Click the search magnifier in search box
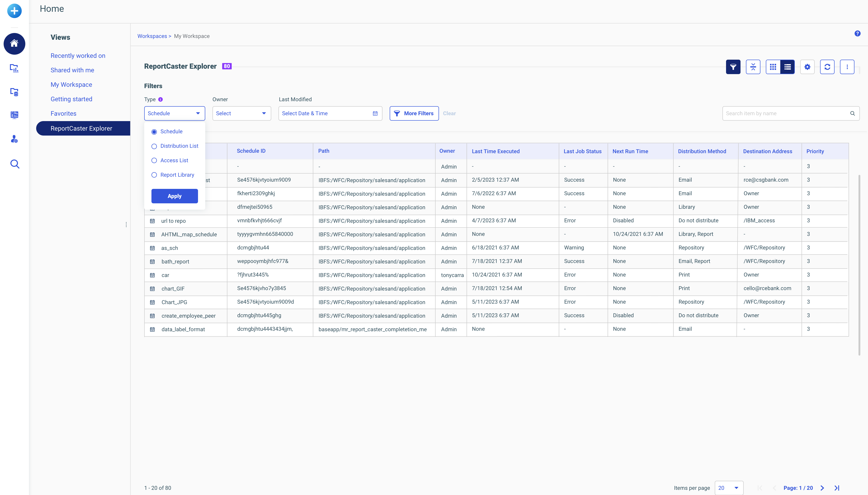This screenshot has height=495, width=868. click(x=852, y=113)
